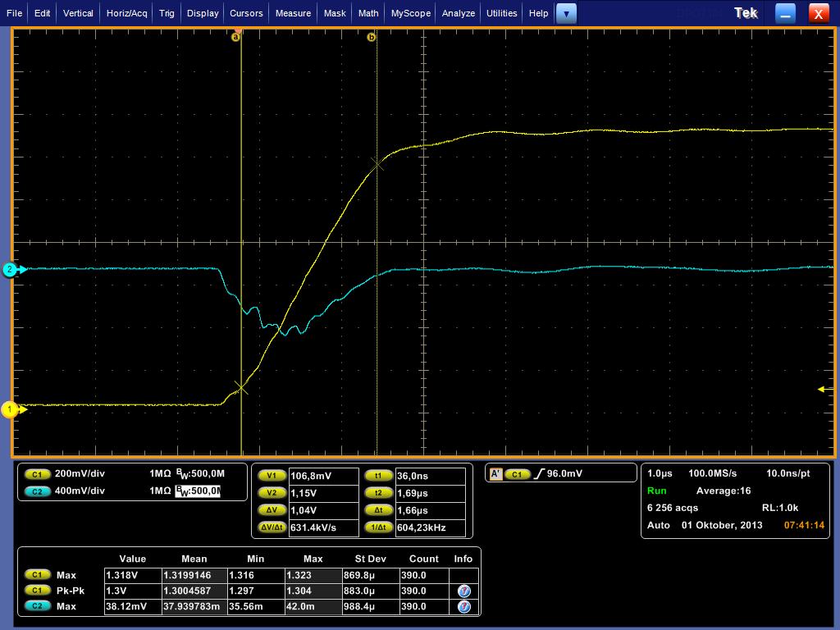840x630 pixels.
Task: Click the C1 trigger source badge
Action: point(517,474)
